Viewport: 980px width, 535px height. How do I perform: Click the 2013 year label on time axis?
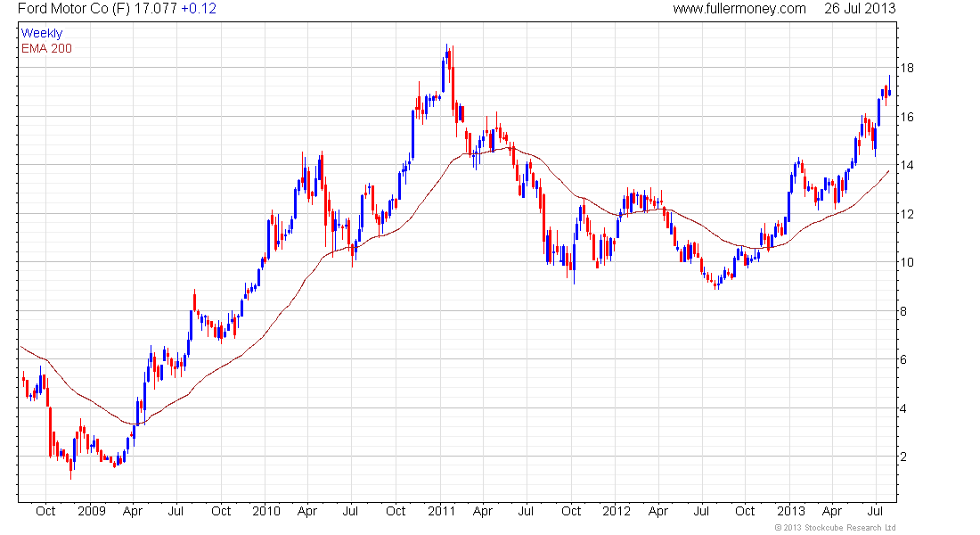(791, 511)
